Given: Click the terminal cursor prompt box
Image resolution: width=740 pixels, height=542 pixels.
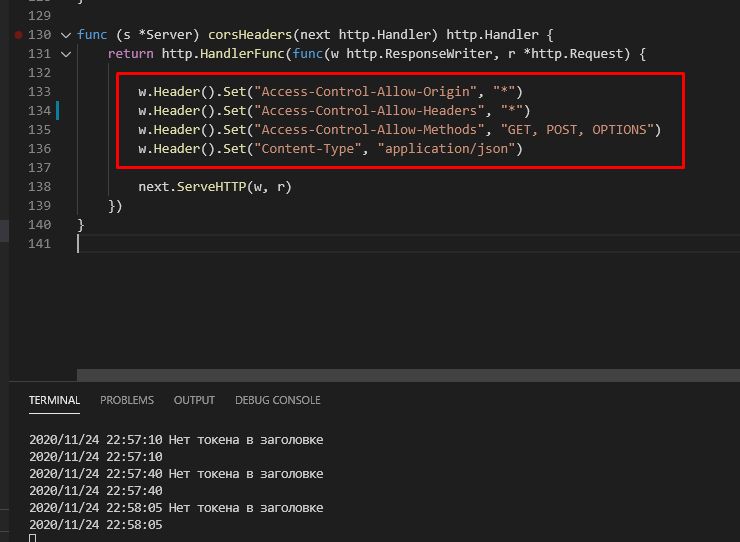Looking at the screenshot, I should click(x=33, y=538).
